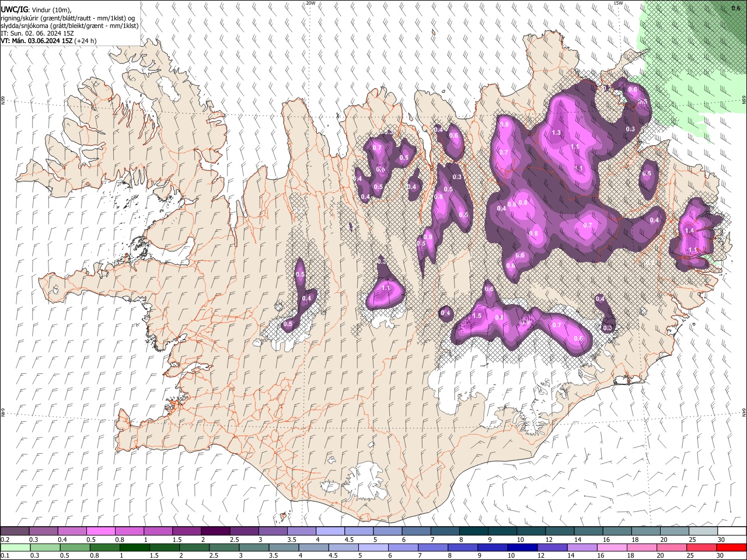Click the '0.1' label in the legend

pos(5,556)
